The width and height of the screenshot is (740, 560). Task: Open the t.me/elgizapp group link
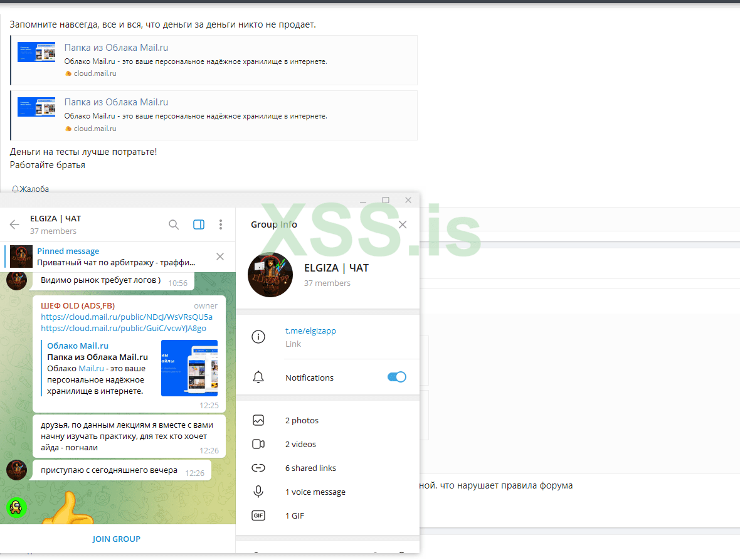point(310,330)
